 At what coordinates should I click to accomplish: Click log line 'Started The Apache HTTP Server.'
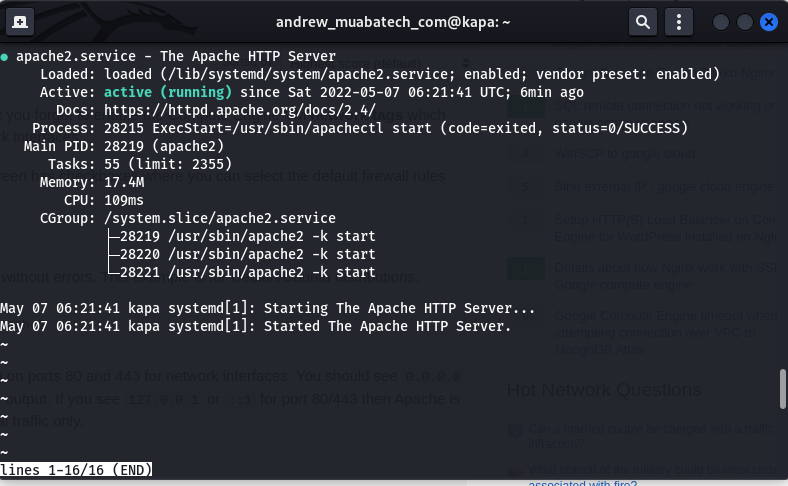point(387,327)
